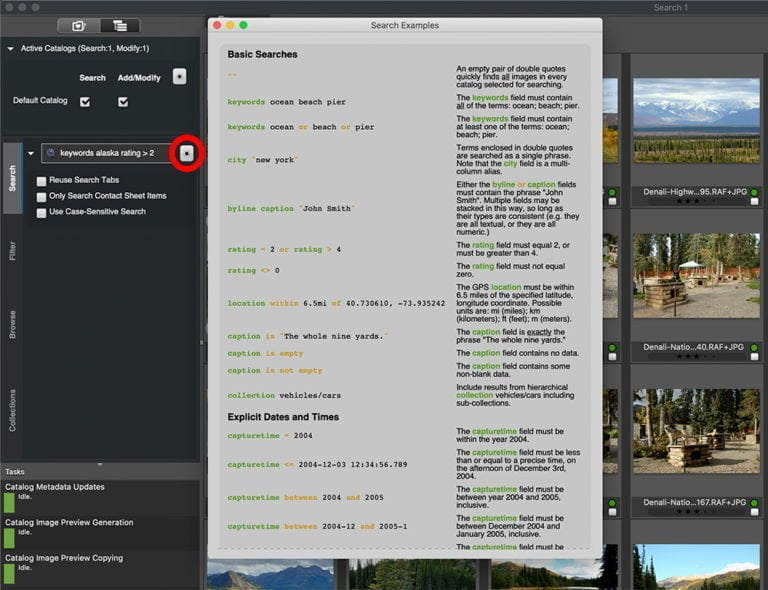This screenshot has height=590, width=768.
Task: Click the Tasks panel resize handle
Action: [99, 464]
